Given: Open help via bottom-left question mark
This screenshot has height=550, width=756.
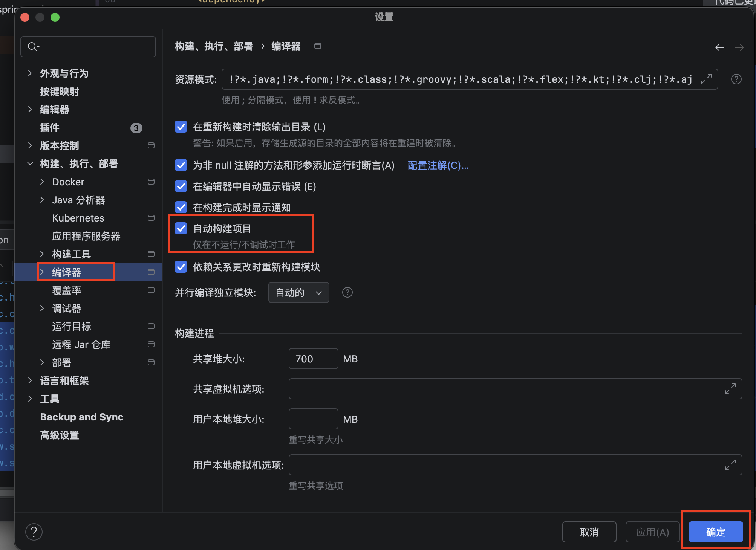Looking at the screenshot, I should pyautogui.click(x=34, y=532).
